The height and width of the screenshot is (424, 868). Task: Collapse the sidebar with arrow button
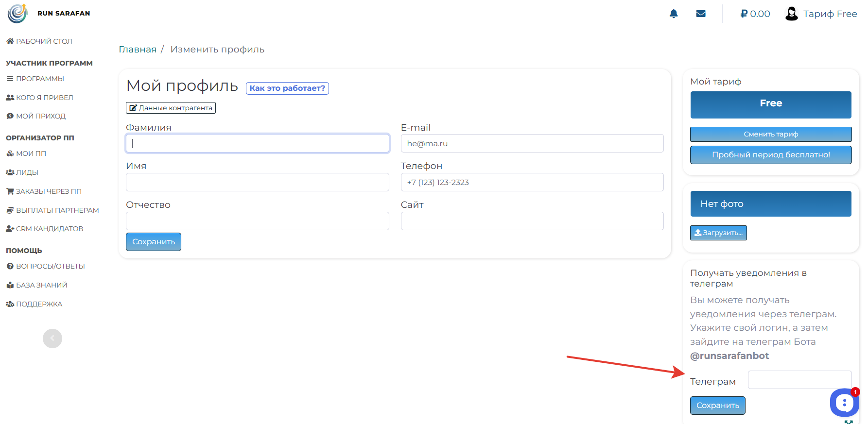[52, 339]
